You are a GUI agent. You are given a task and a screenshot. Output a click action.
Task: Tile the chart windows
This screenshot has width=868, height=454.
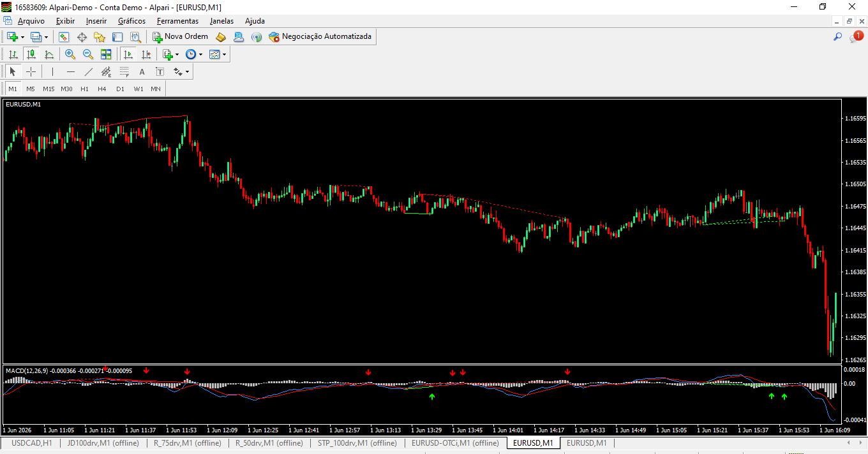[106, 54]
